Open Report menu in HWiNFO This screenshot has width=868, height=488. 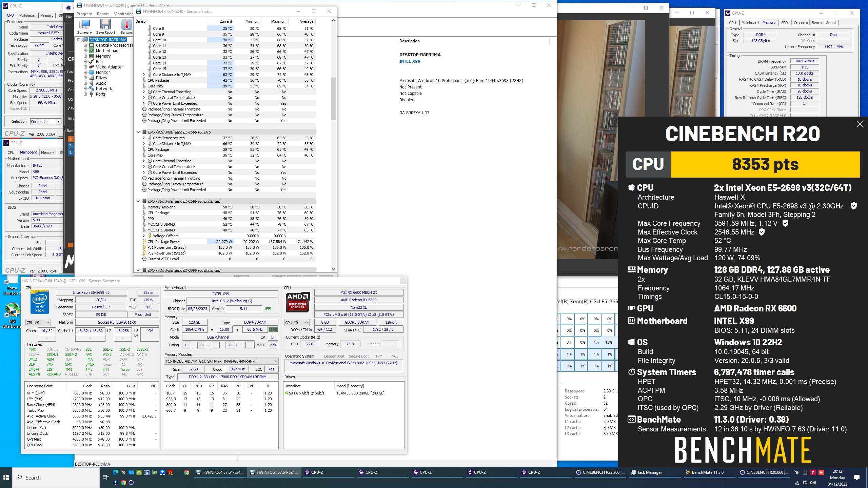[x=103, y=14]
